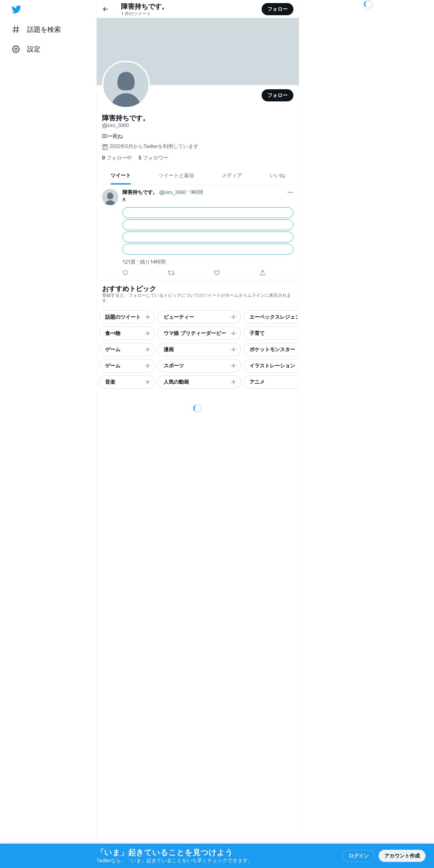Open イラストレーション topic chip

point(271,366)
